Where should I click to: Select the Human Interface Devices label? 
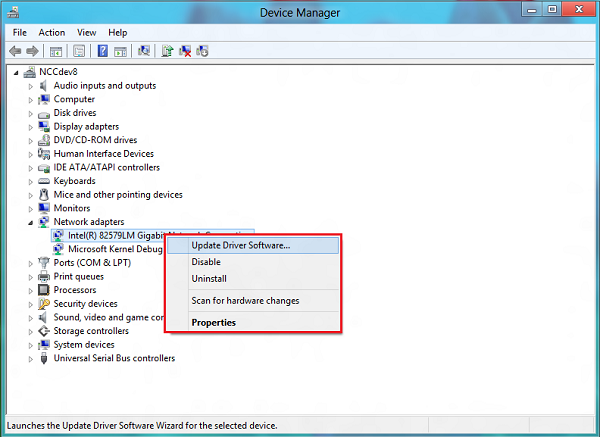click(x=103, y=154)
